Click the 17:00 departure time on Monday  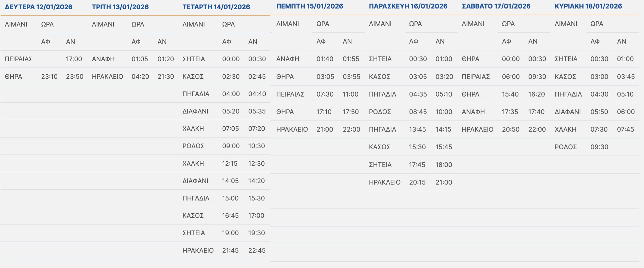[74, 59]
